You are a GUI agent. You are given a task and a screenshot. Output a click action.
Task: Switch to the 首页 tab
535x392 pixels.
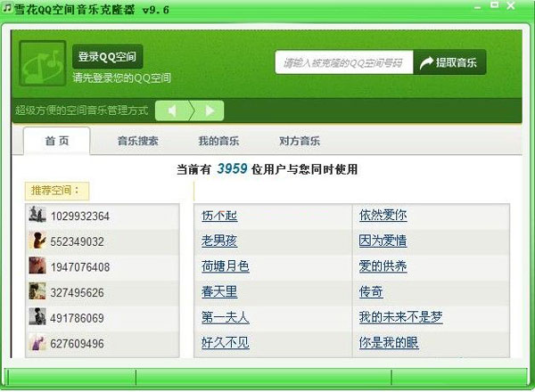pos(57,141)
